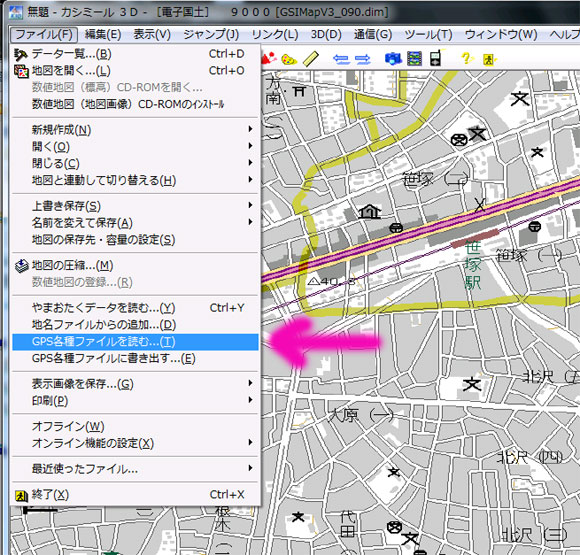Open the 編集(E) menu

coord(103,34)
